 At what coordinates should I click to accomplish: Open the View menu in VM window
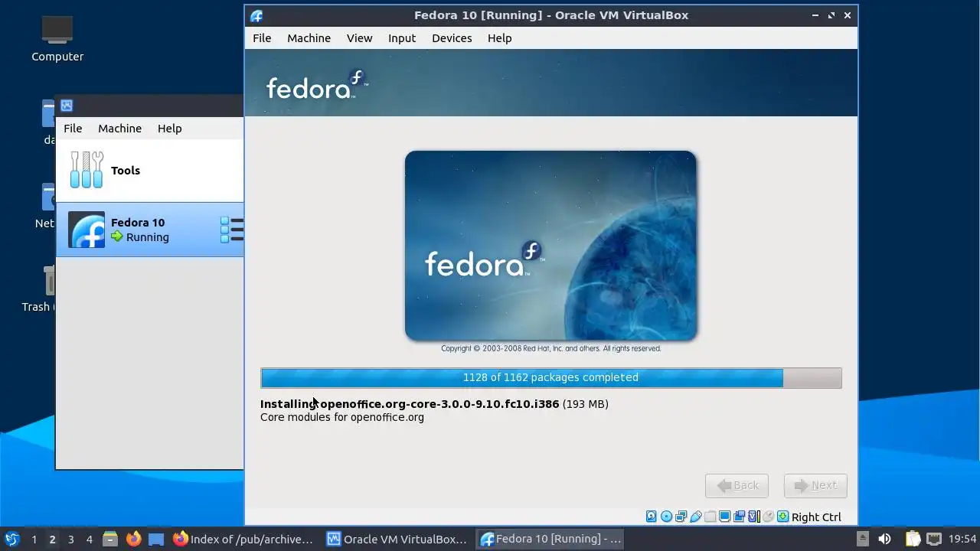point(359,38)
